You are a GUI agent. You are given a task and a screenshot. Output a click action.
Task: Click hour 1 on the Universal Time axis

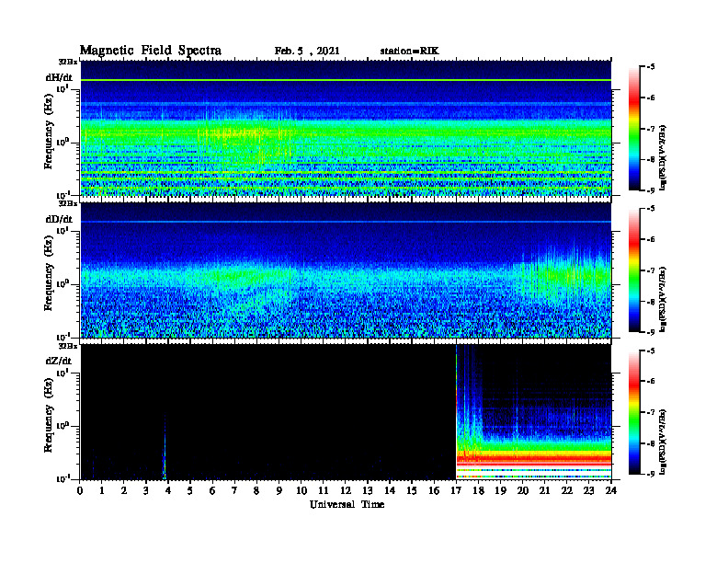[x=102, y=491]
